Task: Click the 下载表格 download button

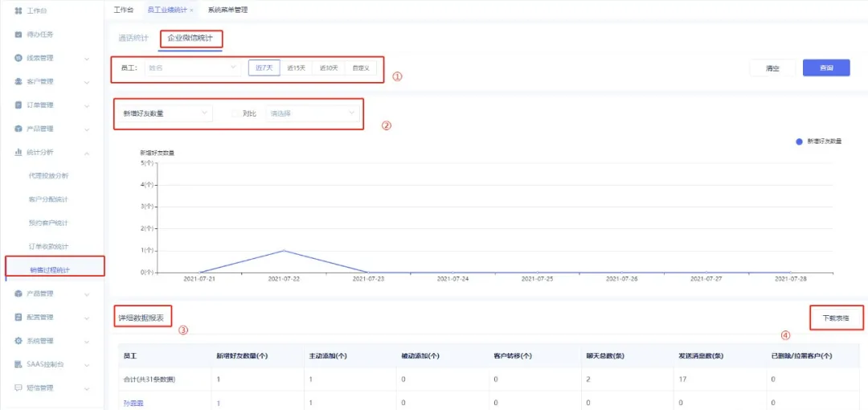Action: [836, 318]
